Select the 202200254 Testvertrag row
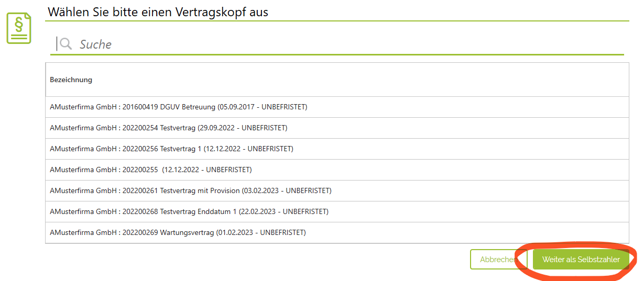This screenshot has height=281, width=644. click(337, 128)
